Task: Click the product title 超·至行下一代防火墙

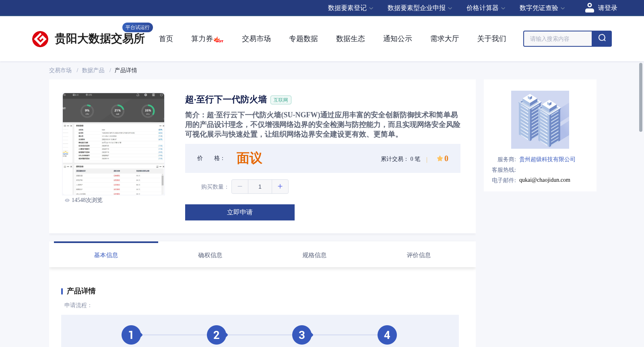Action: (226, 100)
